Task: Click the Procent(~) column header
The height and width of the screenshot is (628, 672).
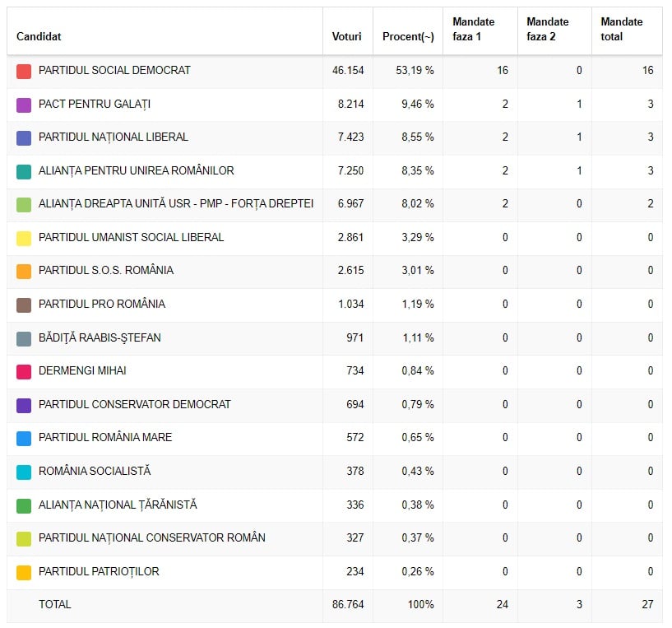Action: coord(408,36)
